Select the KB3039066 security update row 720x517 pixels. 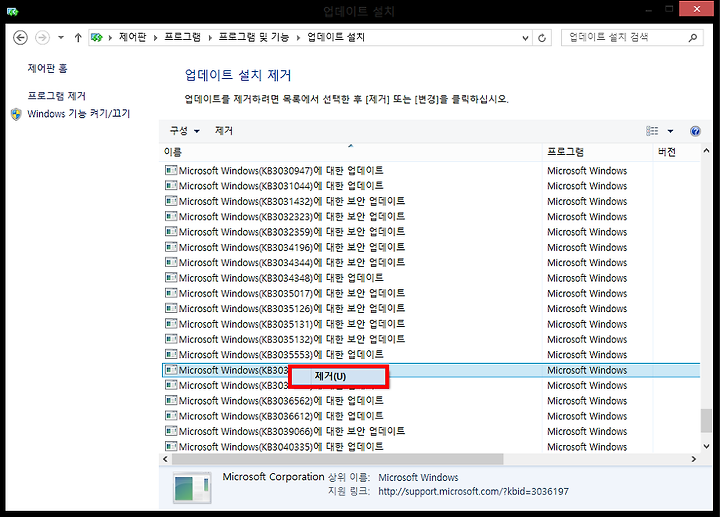click(x=431, y=431)
